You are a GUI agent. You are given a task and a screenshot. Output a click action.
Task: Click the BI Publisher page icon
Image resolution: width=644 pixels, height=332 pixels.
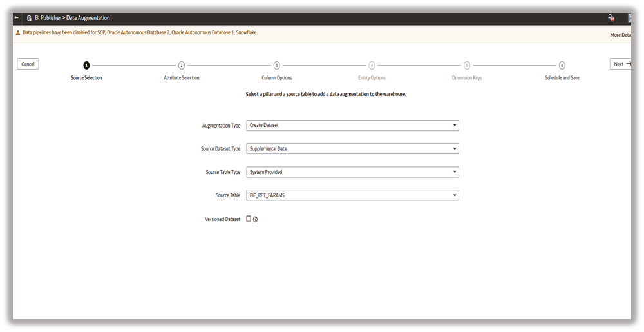point(29,18)
